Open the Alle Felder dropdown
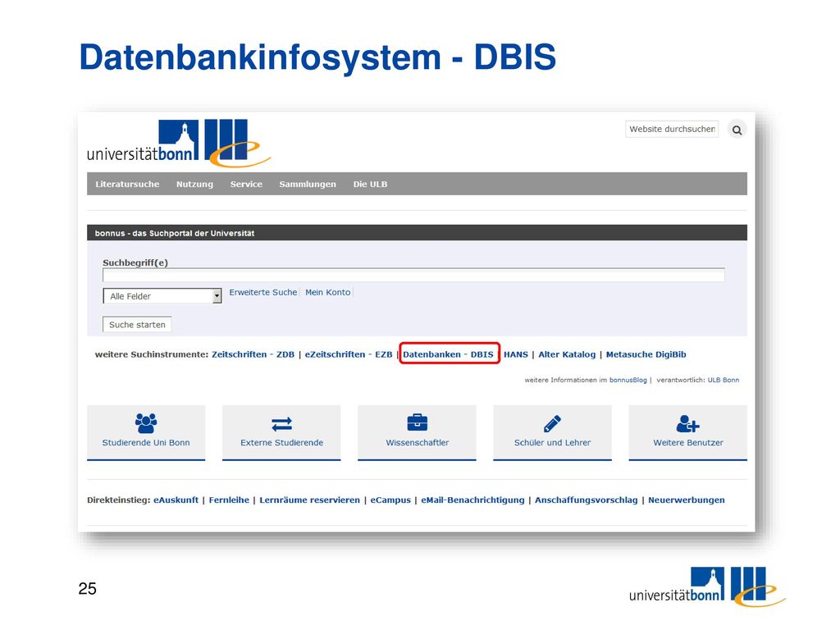Image resolution: width=840 pixels, height=630 pixels. point(162,295)
